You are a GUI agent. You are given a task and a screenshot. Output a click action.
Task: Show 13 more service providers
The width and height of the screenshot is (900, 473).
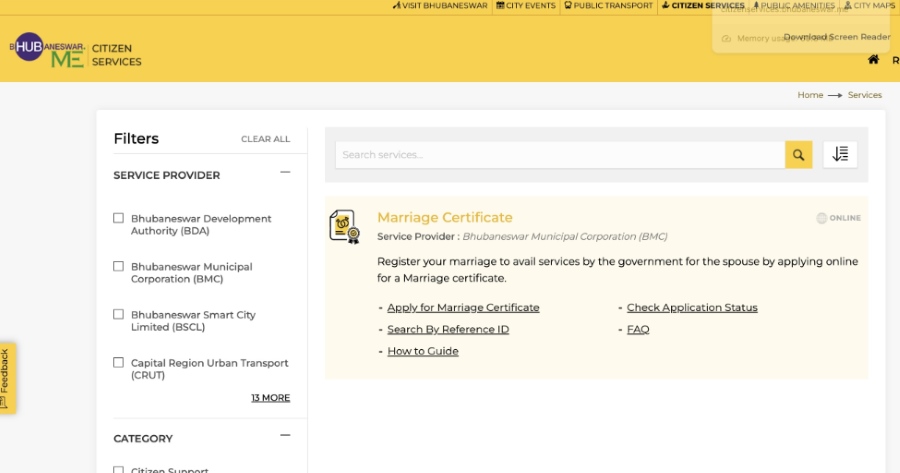click(x=270, y=398)
